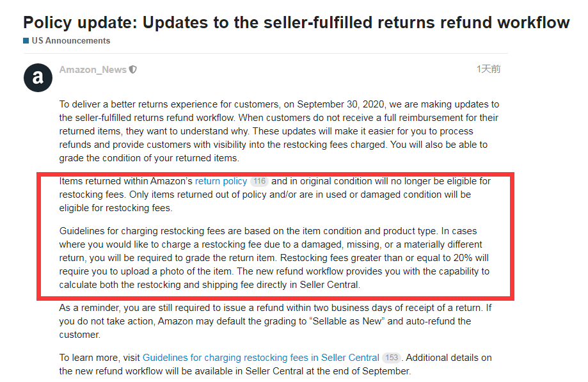Screen dimensions: 588x382
Task: Click the moderator shield icon beside Amazon_News
Action: tap(133, 70)
